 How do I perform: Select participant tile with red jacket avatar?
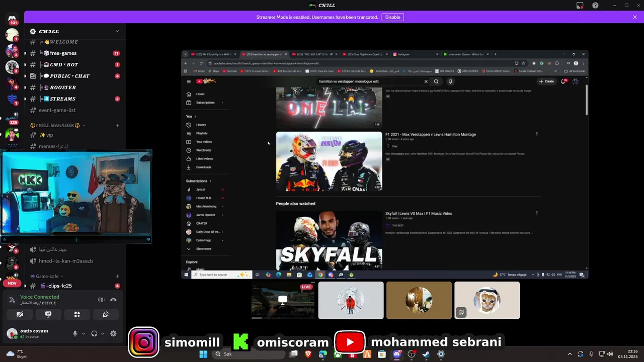[351, 300]
